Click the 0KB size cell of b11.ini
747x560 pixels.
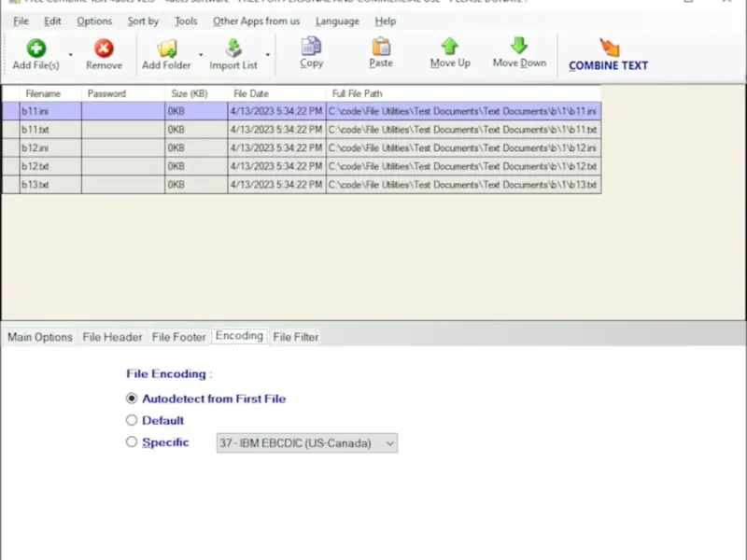196,111
